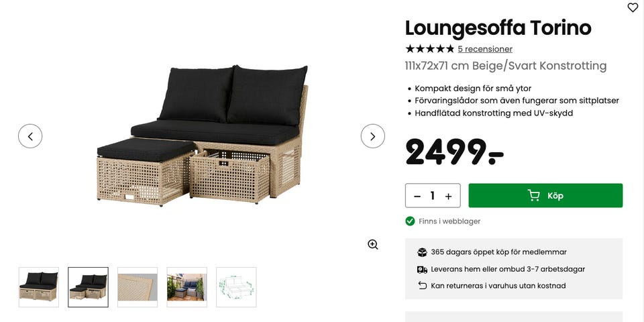
Task: Add product to favorites with heart icon
Action: 633,7
